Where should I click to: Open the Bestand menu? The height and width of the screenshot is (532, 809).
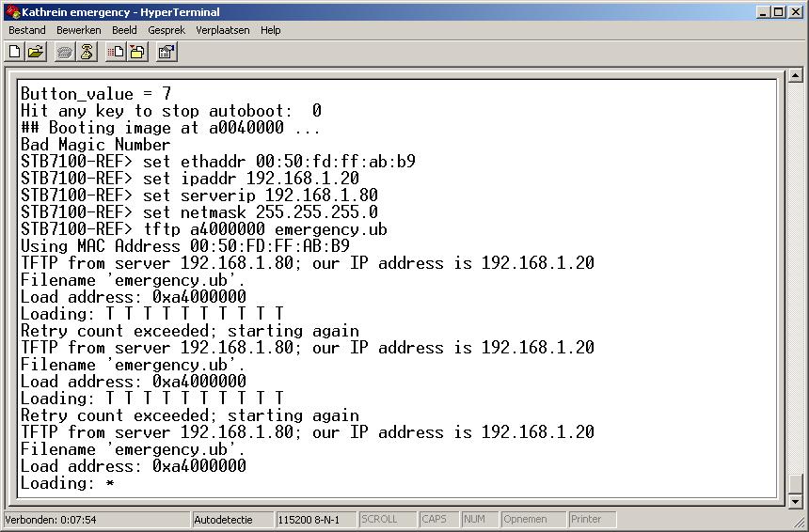27,30
